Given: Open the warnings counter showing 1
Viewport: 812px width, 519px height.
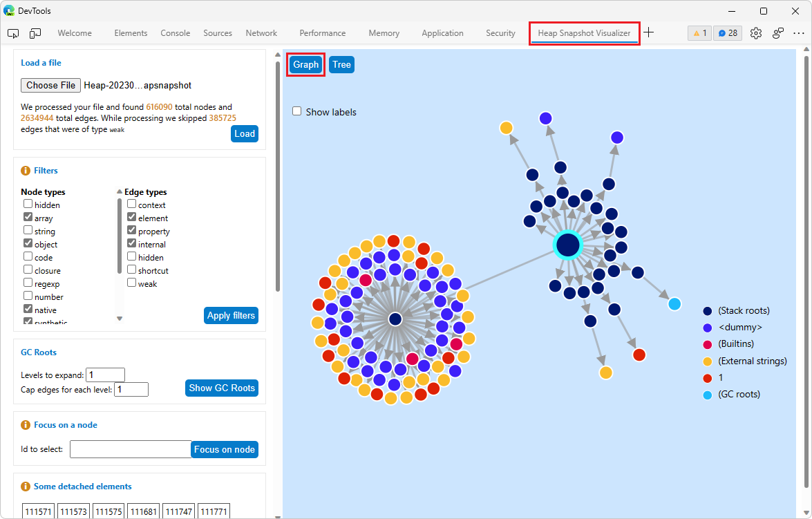Looking at the screenshot, I should tap(699, 33).
